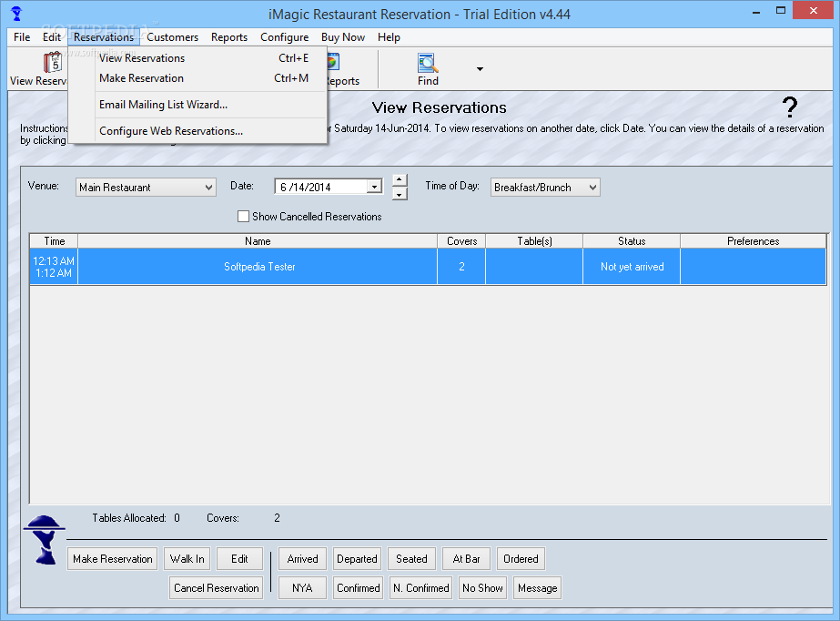This screenshot has width=840, height=621.
Task: Enable Show Cancelled Reservations checkbox
Action: click(243, 217)
